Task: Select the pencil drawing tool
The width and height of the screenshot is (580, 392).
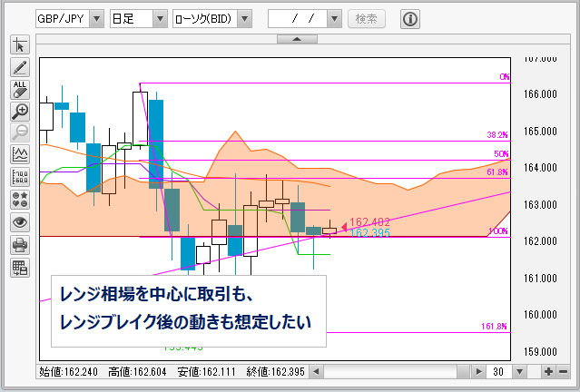Action: click(x=20, y=67)
